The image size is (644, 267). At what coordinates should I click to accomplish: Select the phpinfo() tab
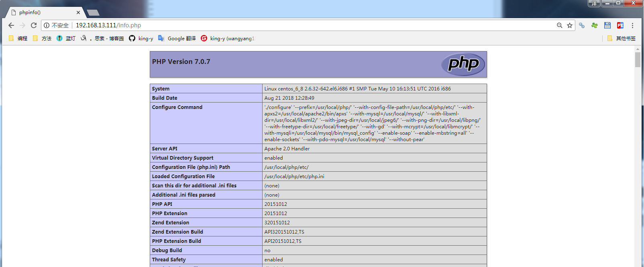[44, 12]
